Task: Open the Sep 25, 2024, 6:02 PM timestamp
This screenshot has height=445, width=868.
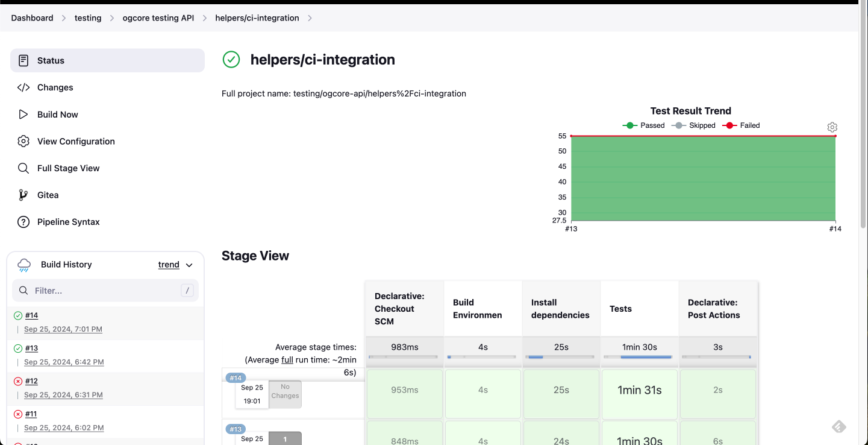Action: [x=64, y=428]
